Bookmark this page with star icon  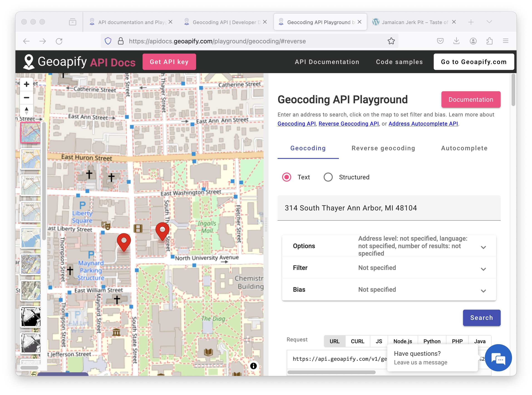pos(391,41)
